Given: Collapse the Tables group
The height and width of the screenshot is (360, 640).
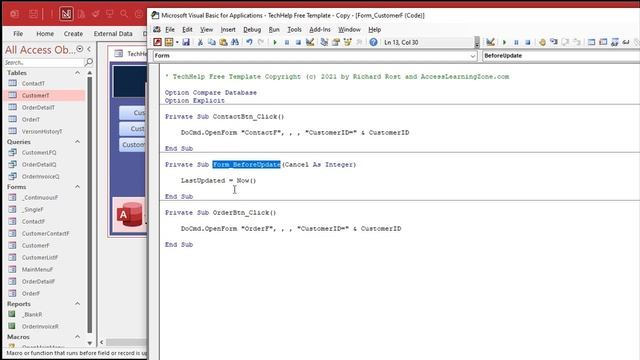Looking at the screenshot, I should tap(77, 73).
